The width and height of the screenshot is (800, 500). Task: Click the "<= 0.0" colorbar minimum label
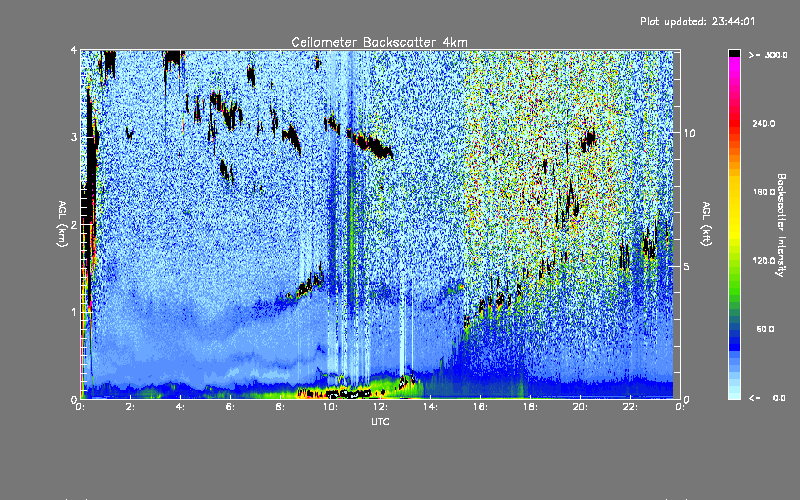click(x=767, y=397)
